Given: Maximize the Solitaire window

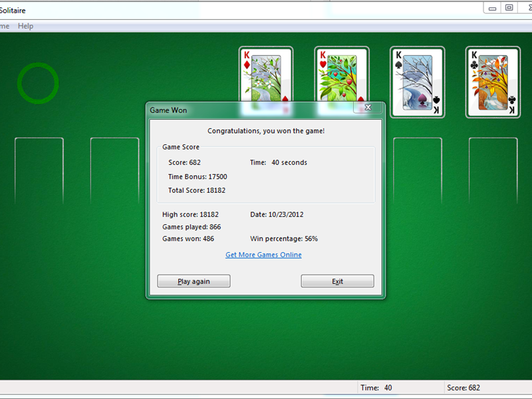Looking at the screenshot, I should (x=509, y=8).
